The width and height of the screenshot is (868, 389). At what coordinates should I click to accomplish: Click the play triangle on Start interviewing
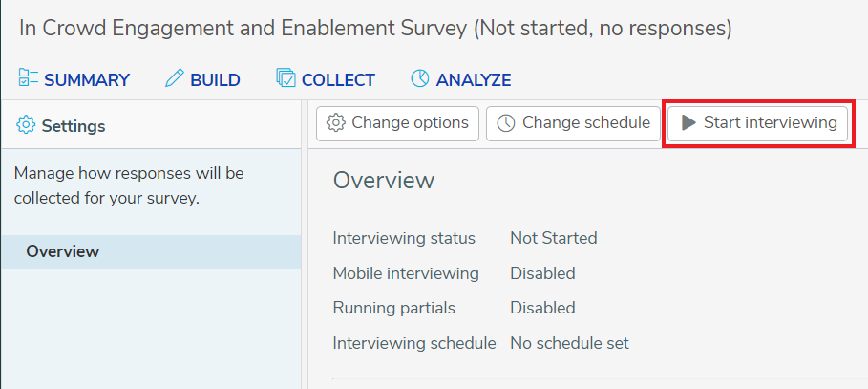[x=688, y=122]
